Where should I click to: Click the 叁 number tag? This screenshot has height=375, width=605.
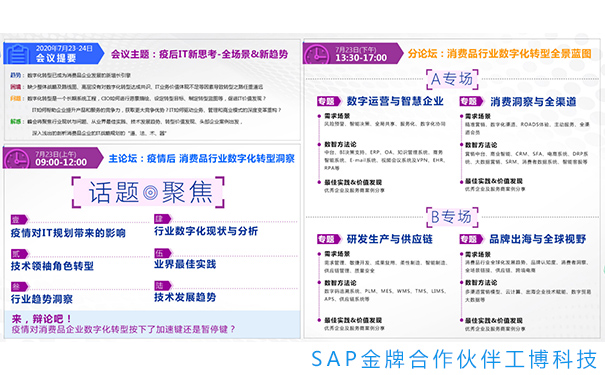tap(19, 287)
